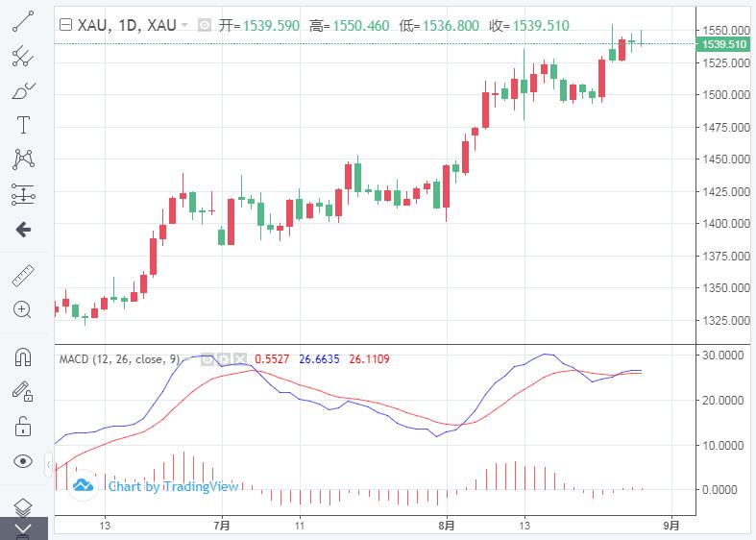Click the close value 1539.510 in header
756x540 pixels.
pyautogui.click(x=541, y=25)
